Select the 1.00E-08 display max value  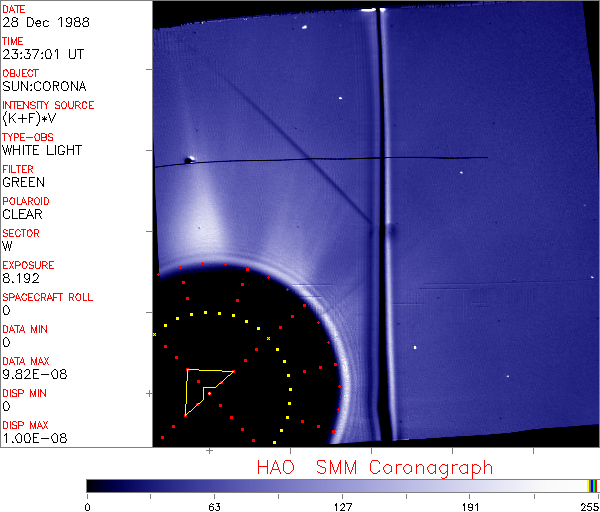point(35,439)
